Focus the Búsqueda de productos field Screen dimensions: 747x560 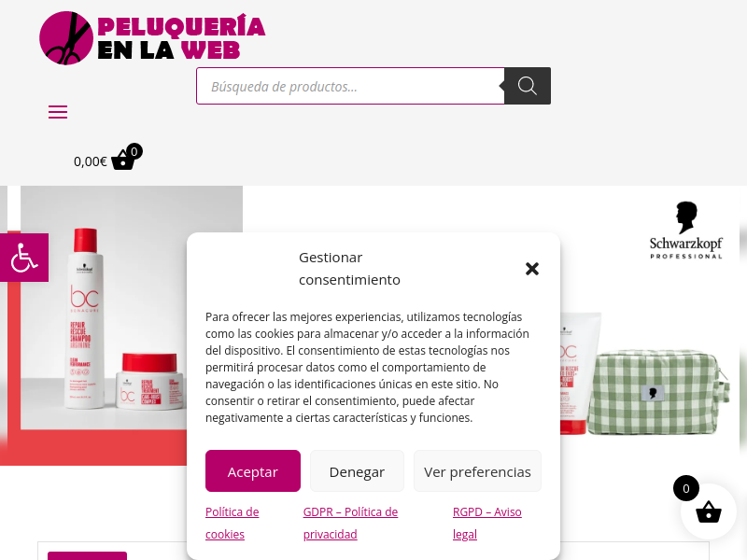point(351,86)
